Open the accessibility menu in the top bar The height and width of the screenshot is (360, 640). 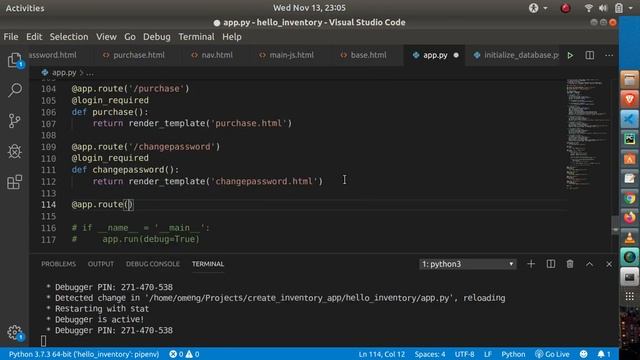click(x=538, y=8)
